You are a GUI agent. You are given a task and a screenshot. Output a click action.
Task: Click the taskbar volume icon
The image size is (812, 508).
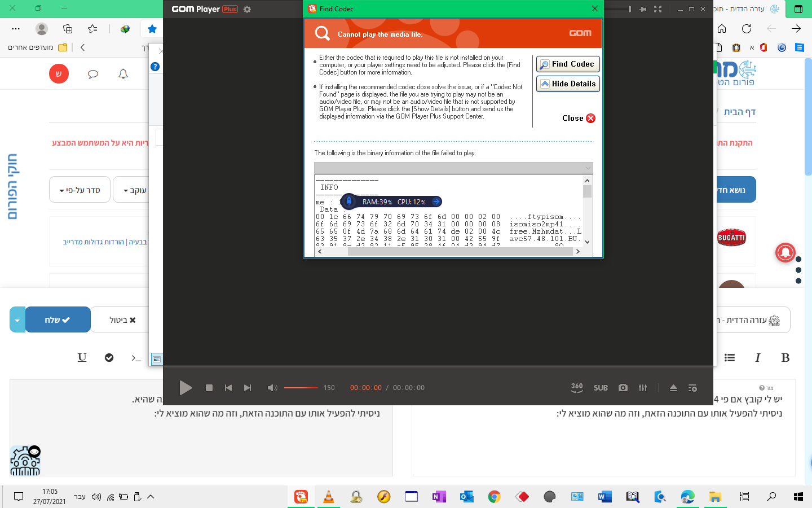(96, 497)
